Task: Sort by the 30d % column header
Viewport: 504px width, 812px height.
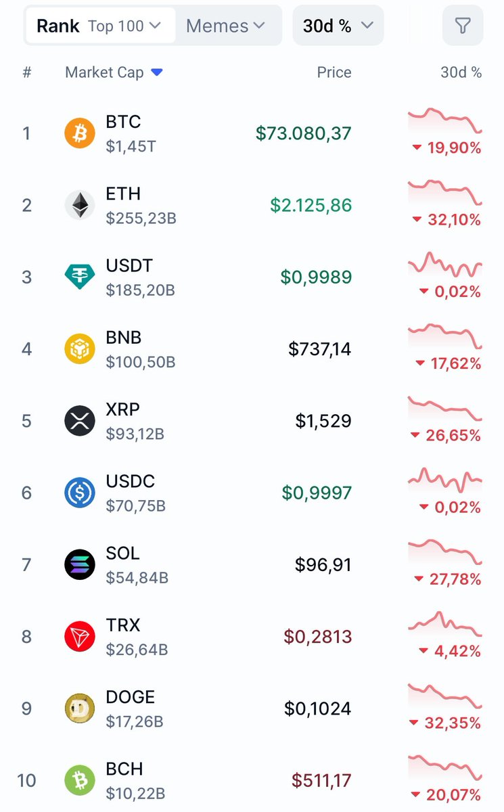Action: (461, 72)
